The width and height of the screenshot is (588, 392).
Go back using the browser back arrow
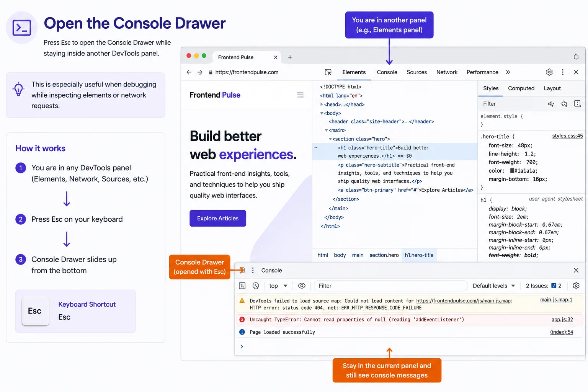pos(189,72)
